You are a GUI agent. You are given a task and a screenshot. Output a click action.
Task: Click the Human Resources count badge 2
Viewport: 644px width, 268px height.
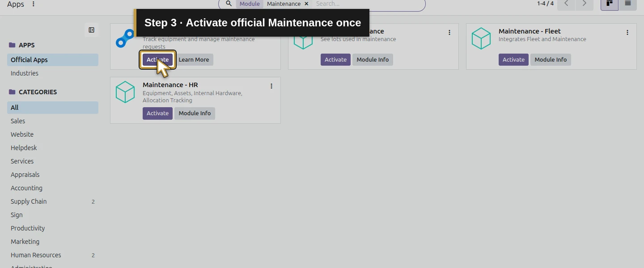(93, 255)
